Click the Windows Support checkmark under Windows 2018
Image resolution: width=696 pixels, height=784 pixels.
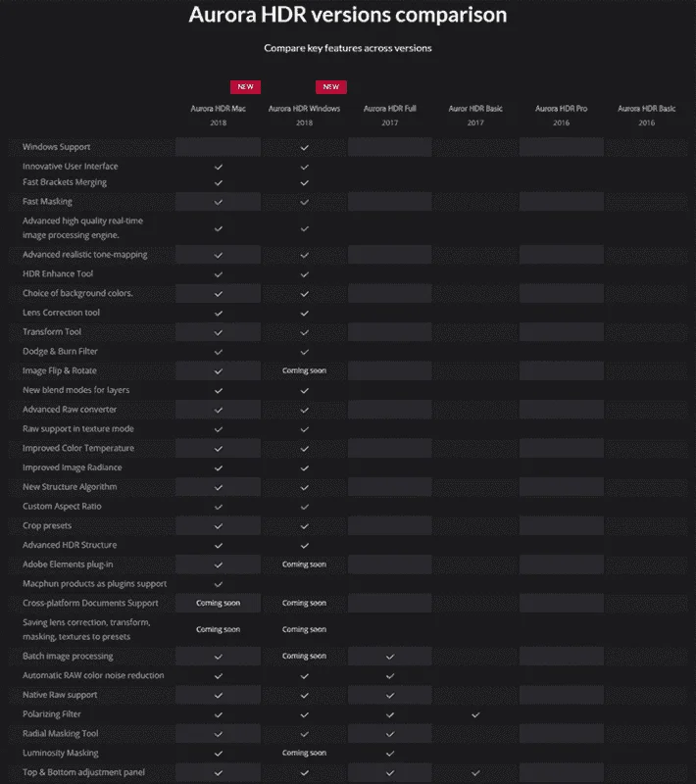pos(304,148)
